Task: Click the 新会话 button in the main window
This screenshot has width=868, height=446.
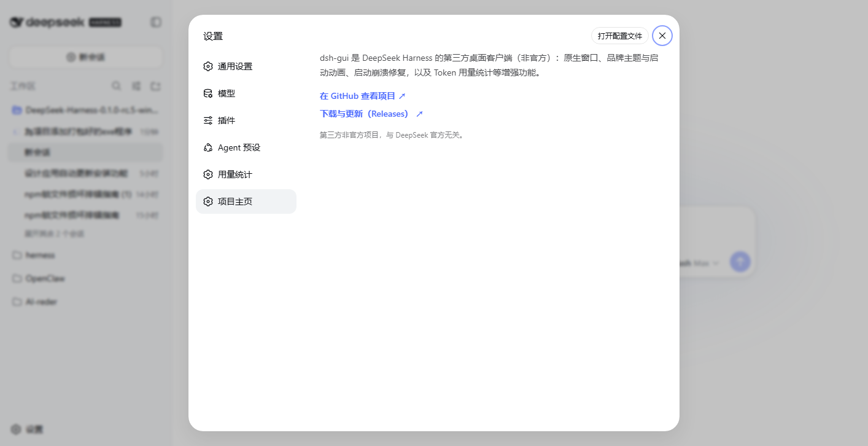Action: click(x=86, y=57)
